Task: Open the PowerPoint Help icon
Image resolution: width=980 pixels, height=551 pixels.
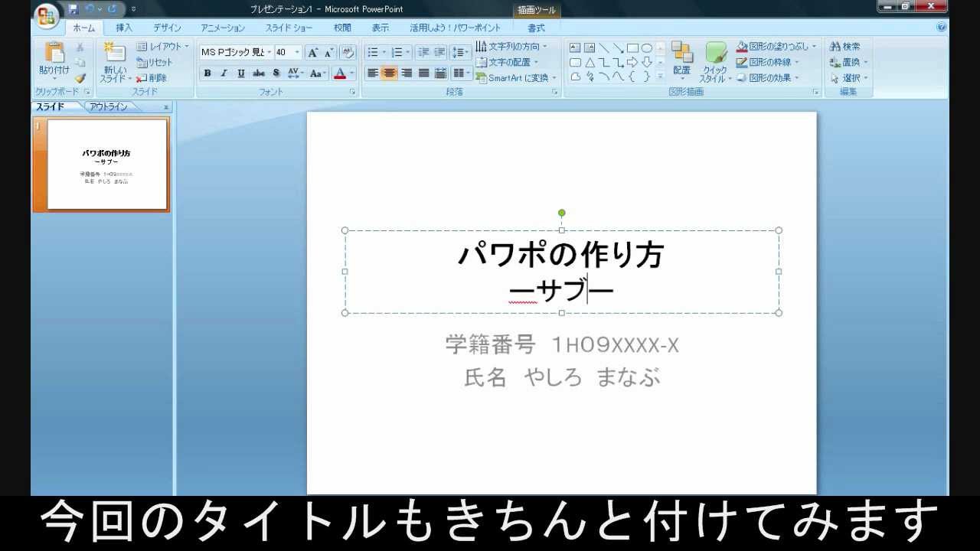Action: pos(941,27)
